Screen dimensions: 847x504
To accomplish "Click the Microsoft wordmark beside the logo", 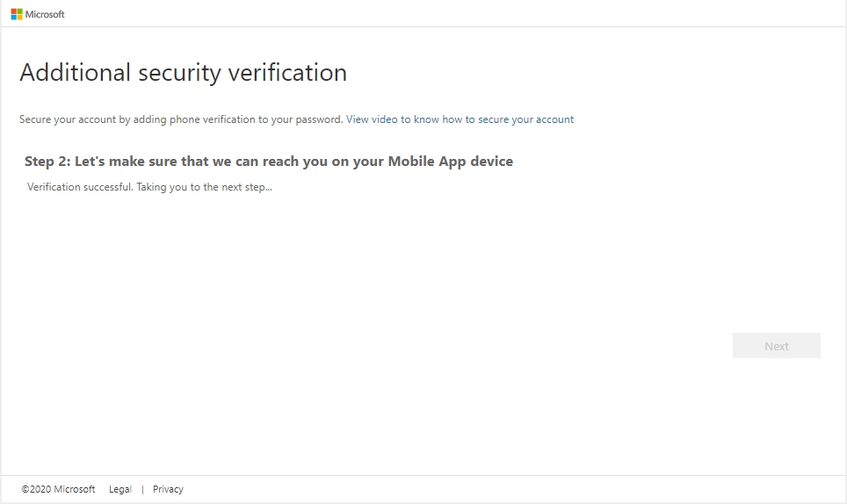I will pyautogui.click(x=45, y=15).
